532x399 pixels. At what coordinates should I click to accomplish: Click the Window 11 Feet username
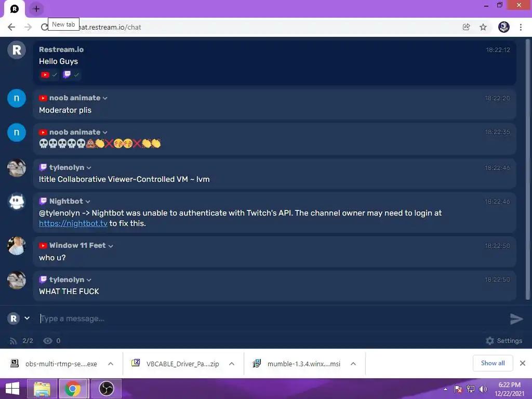pos(77,245)
